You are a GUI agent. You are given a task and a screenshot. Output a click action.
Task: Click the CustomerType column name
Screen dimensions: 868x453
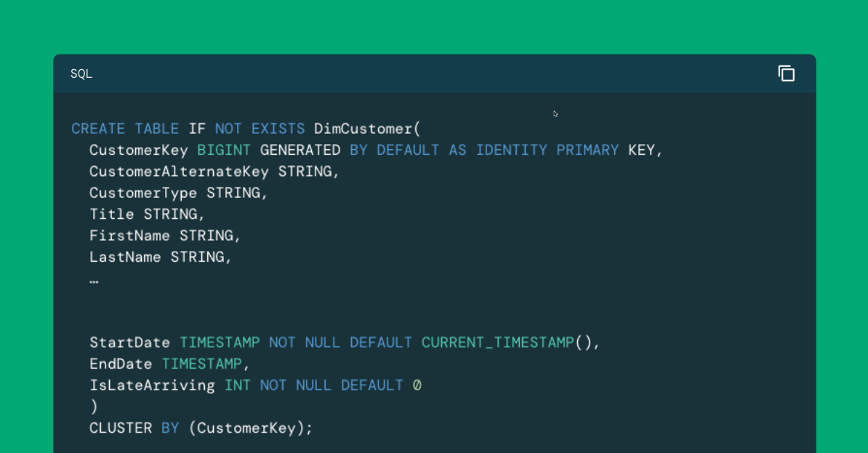143,193
